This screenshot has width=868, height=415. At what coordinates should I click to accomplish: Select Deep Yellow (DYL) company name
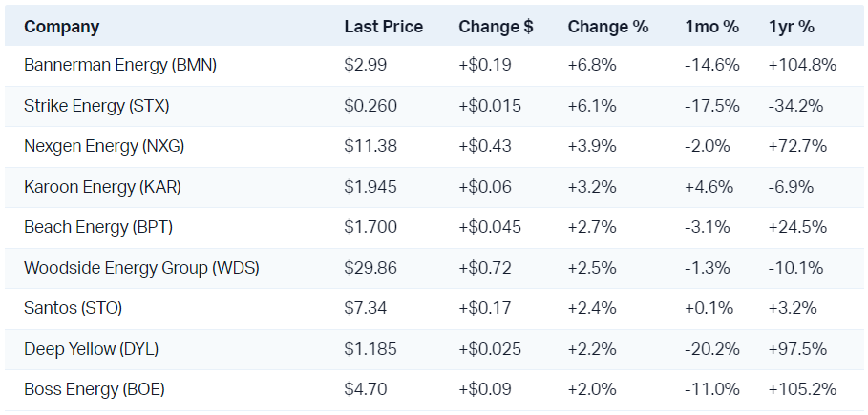(91, 349)
